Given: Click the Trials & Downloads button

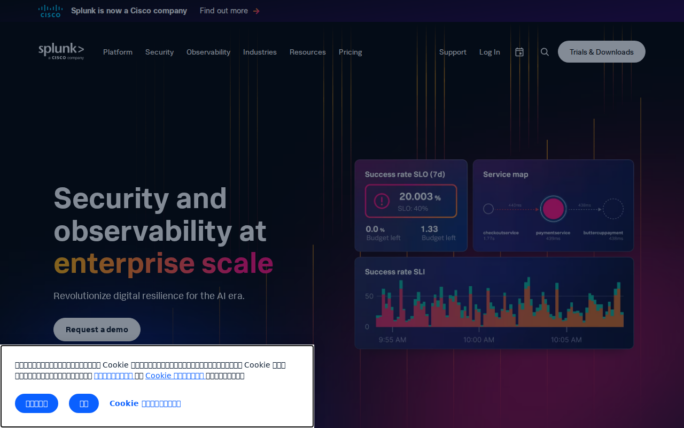Looking at the screenshot, I should (601, 52).
